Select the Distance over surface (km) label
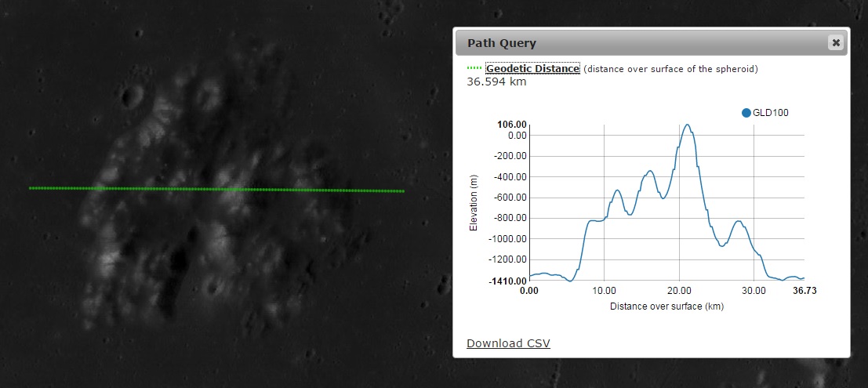The image size is (868, 388). (x=666, y=306)
